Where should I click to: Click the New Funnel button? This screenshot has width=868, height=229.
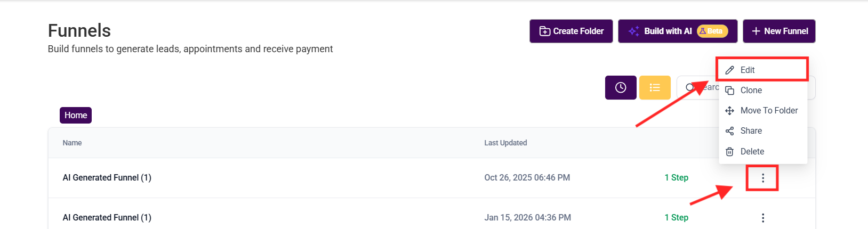779,31
